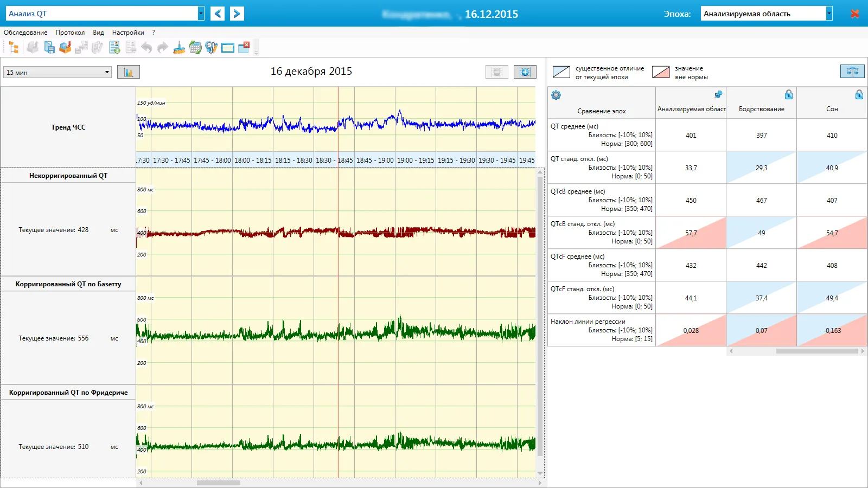
Task: Click the orange archive box import icon
Action: click(65, 48)
